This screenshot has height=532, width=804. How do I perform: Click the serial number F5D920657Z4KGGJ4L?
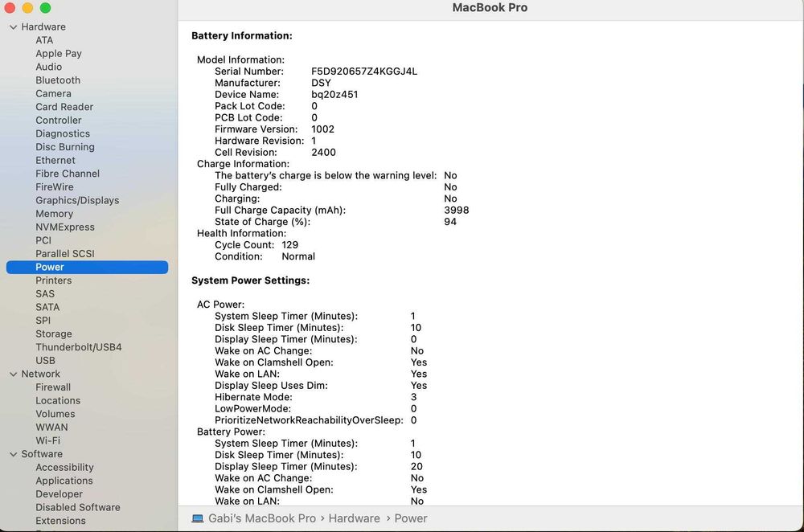click(364, 72)
